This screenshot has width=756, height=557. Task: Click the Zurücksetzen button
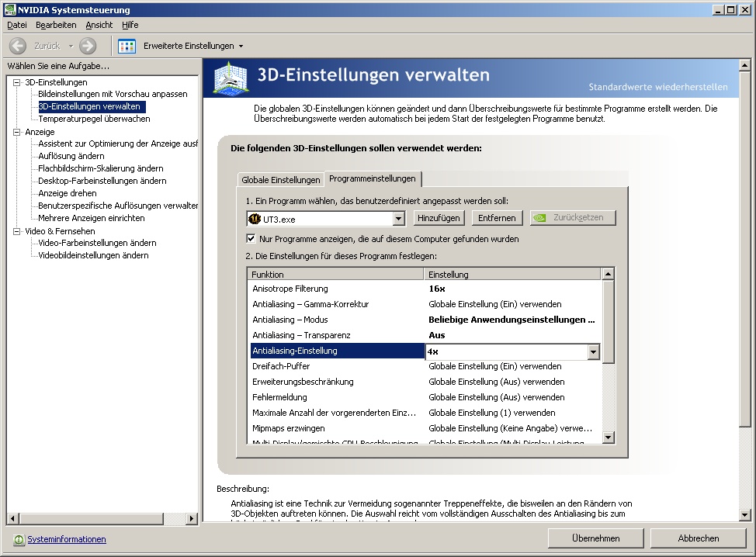573,218
